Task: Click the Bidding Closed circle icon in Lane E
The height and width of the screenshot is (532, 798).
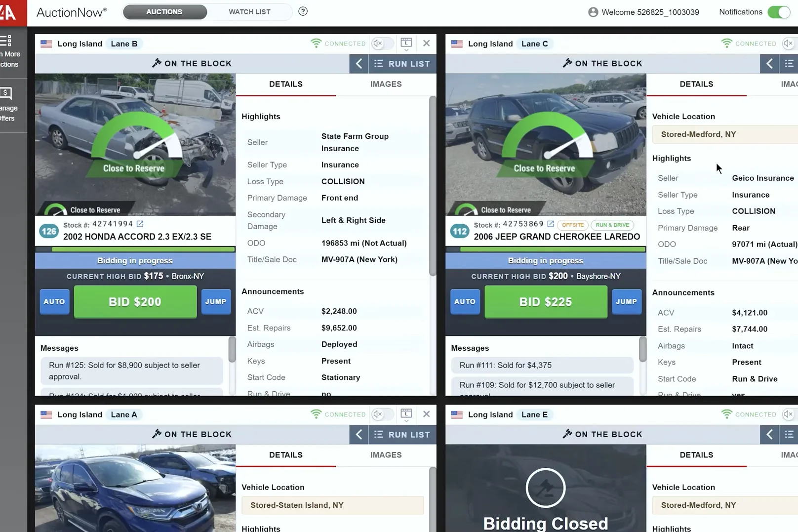Action: [545, 488]
